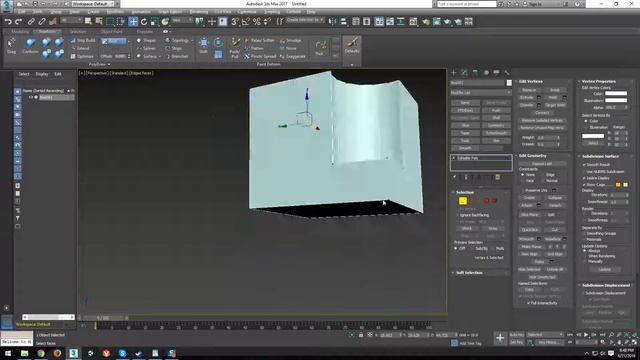This screenshot has width=640, height=360.
Task: Select the Shift tool in Paint Deform
Action: (203, 46)
